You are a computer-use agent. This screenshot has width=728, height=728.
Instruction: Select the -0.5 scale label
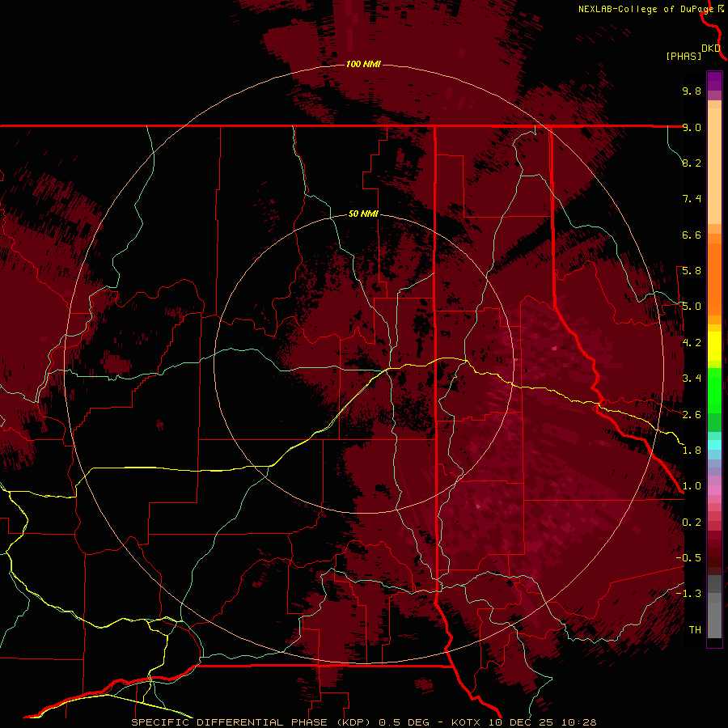(x=688, y=558)
